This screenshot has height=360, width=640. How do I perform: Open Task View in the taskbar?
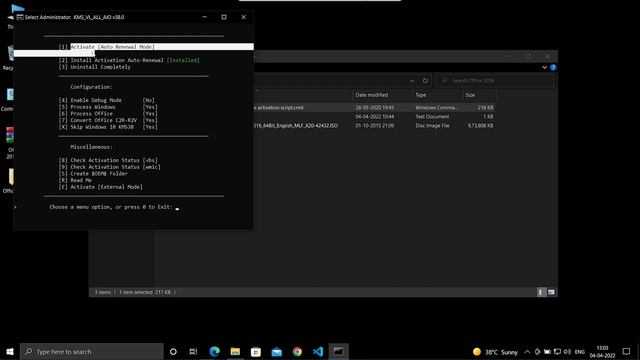(193, 351)
